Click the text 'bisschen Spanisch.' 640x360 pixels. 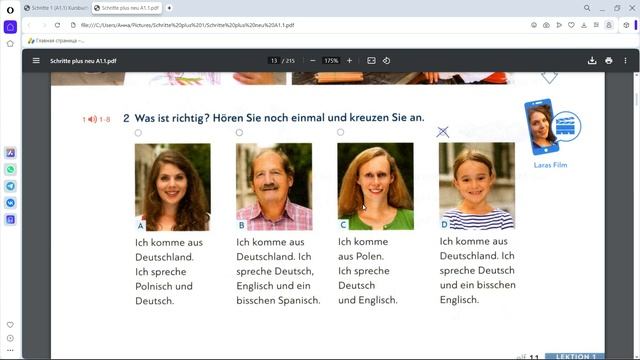[x=278, y=300]
